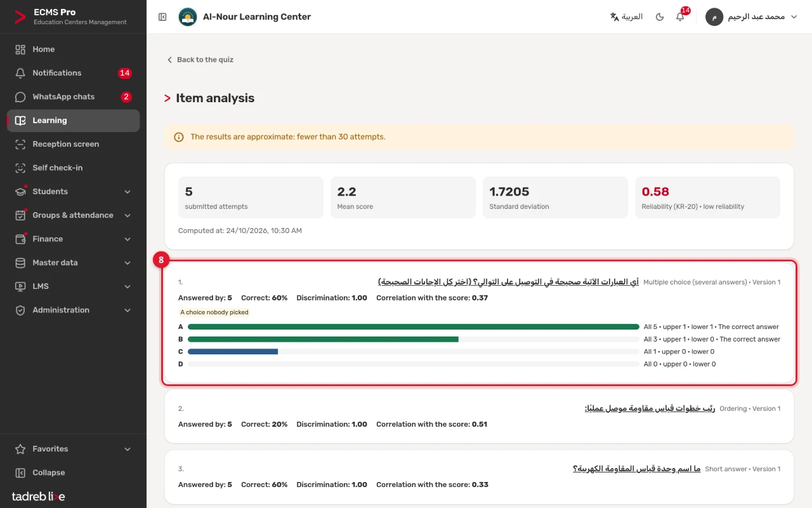
Task: Go to WhatsApp chats
Action: (x=73, y=97)
